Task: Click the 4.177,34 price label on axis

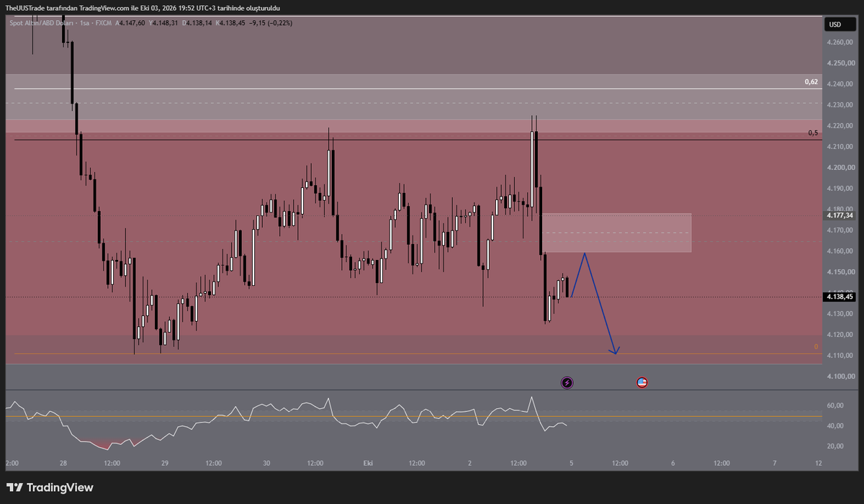Action: (840, 215)
